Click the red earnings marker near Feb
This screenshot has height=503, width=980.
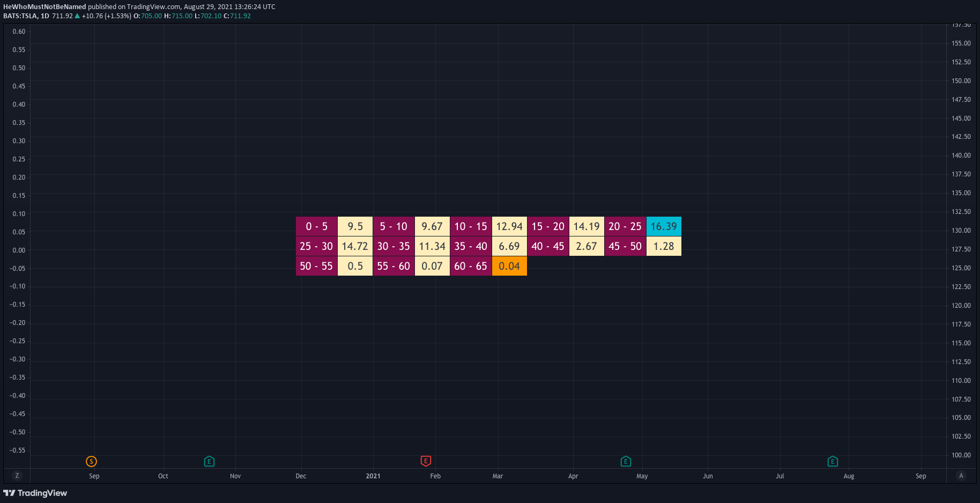coord(426,461)
